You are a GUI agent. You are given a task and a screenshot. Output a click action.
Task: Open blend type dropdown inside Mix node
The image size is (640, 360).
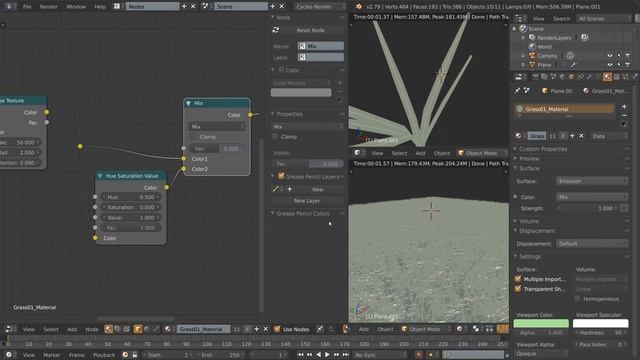(217, 127)
